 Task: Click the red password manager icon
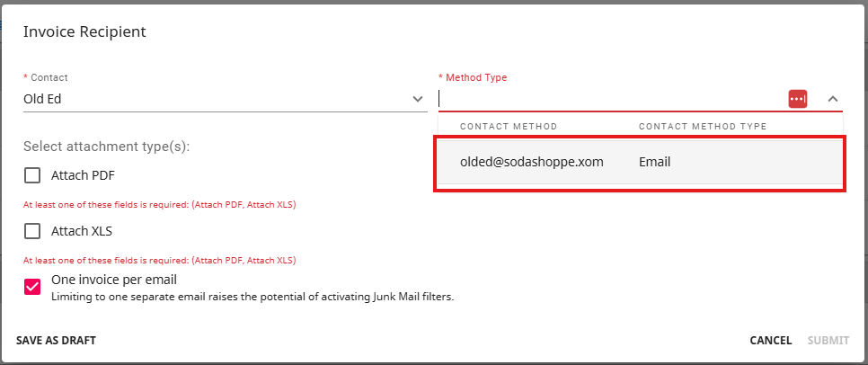click(798, 99)
